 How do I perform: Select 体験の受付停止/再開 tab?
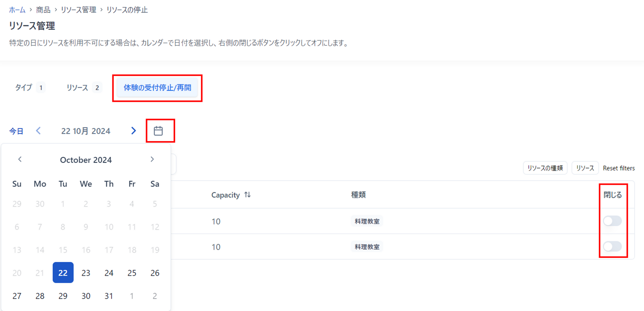click(157, 88)
